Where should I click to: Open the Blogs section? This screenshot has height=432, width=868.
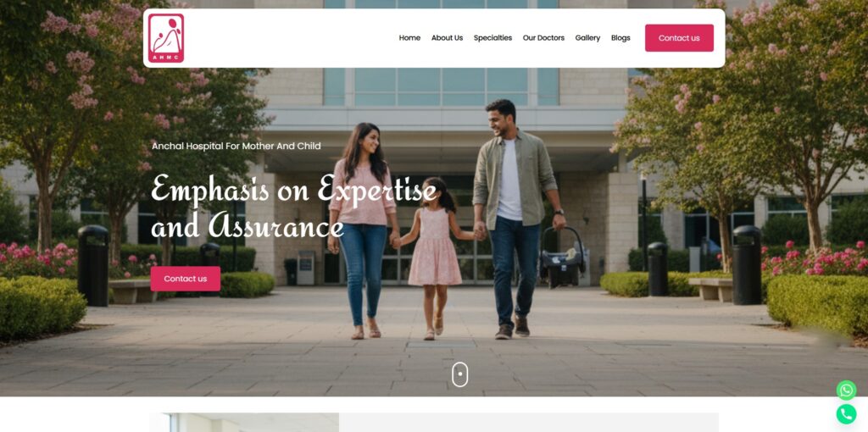[620, 38]
